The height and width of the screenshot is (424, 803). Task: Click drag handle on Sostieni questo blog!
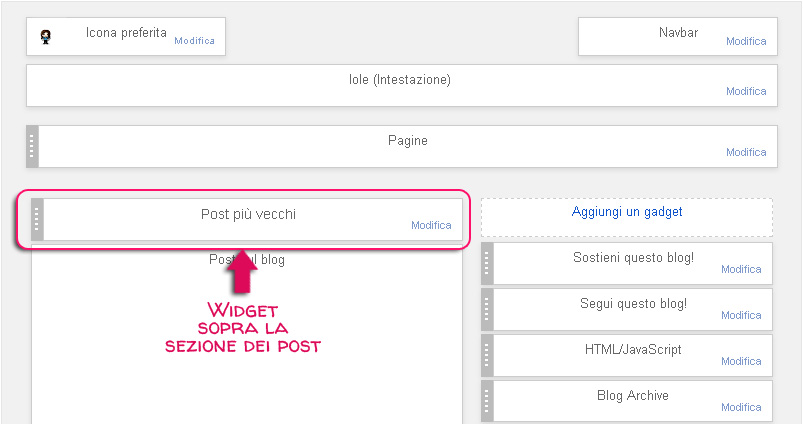487,263
